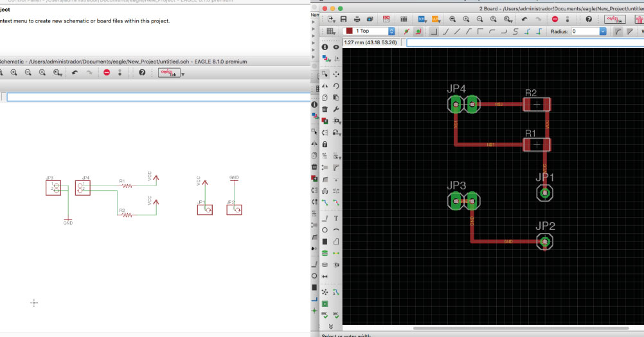Click Zoom to fit in Board toolbar

click(x=452, y=19)
